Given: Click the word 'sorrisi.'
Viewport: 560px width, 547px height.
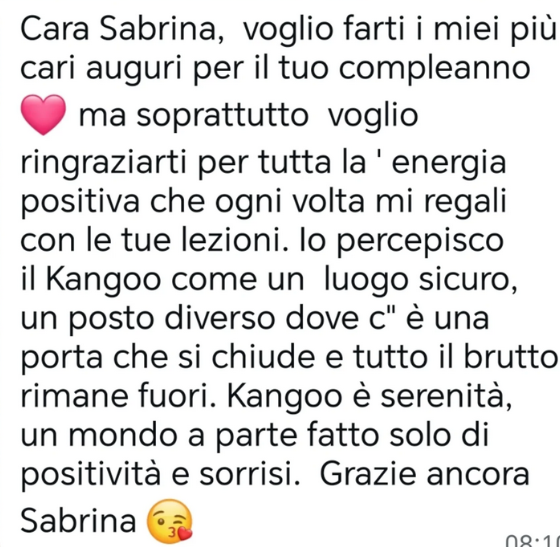Looking at the screenshot, I should pyautogui.click(x=249, y=475).
